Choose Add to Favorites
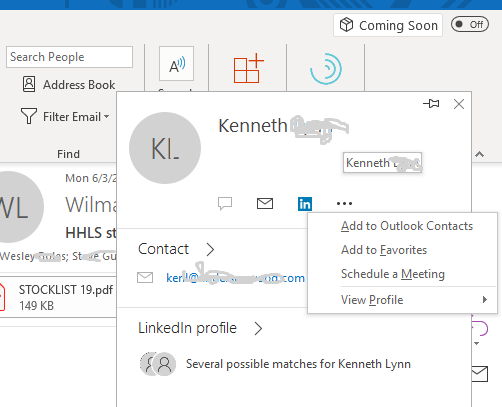Viewport: 502px width, 407px height. point(384,250)
